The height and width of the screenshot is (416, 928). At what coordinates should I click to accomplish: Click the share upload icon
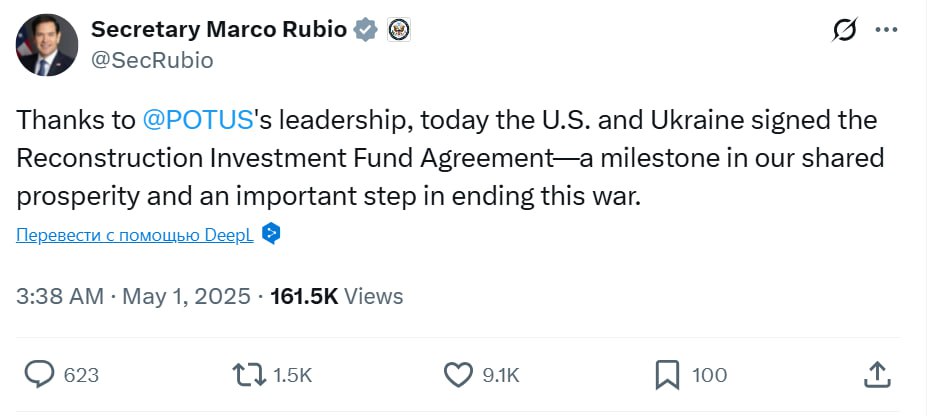point(877,375)
